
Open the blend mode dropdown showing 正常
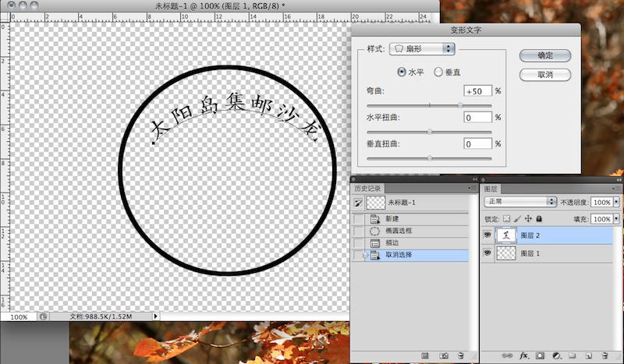[519, 201]
